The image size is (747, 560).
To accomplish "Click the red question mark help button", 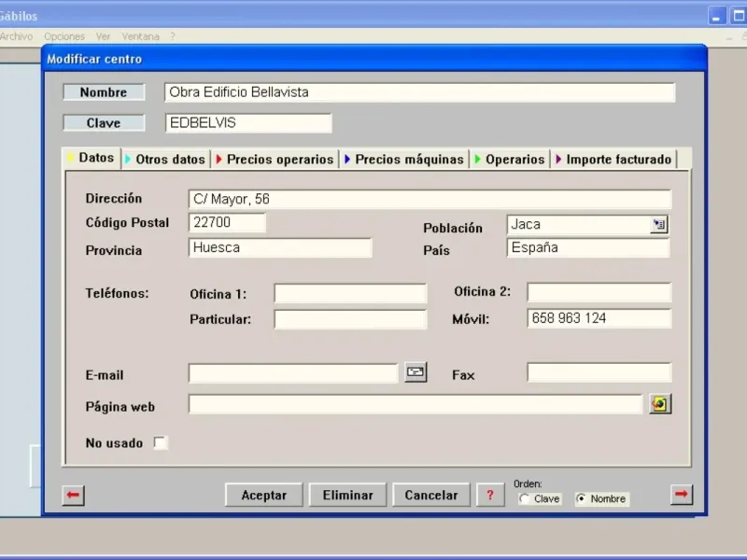I will click(489, 496).
